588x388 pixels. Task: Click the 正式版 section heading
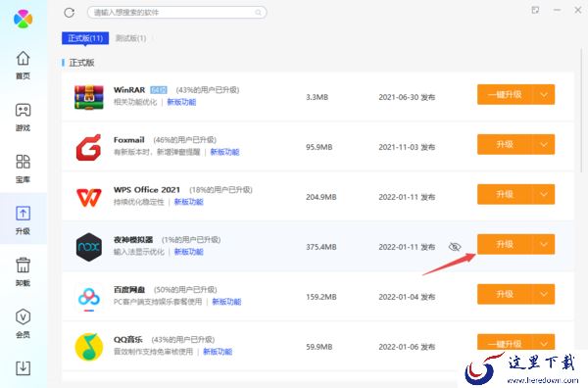pos(81,63)
